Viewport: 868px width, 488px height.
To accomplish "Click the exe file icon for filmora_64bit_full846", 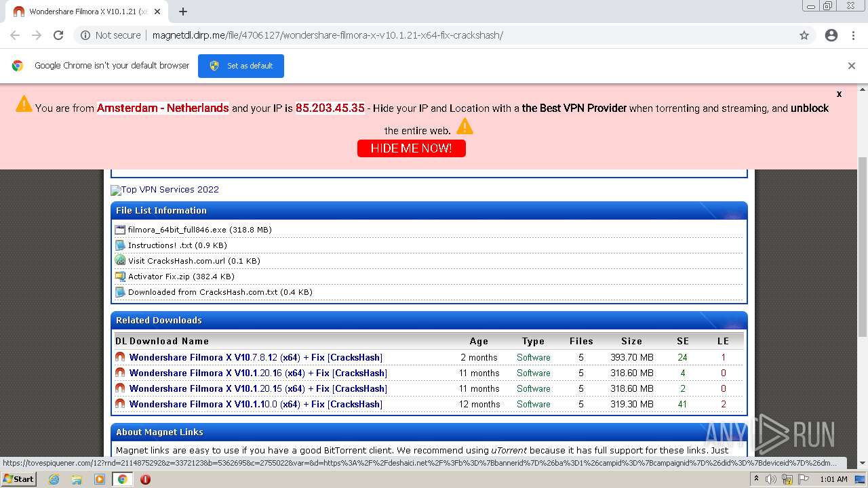I will click(120, 230).
